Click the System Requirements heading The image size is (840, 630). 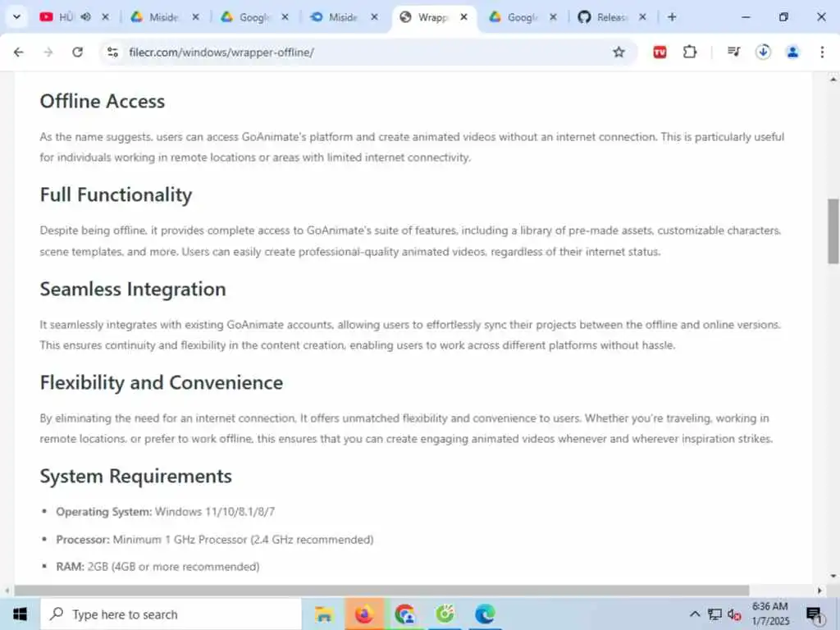[x=136, y=477]
